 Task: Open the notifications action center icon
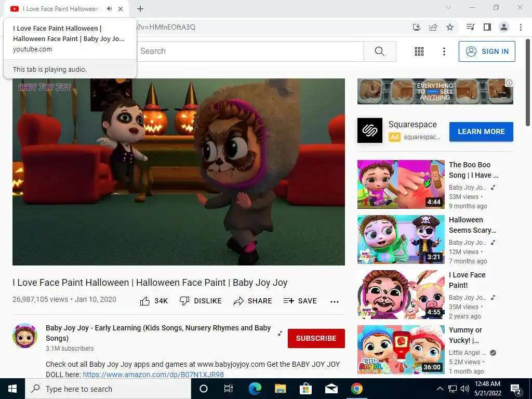pos(516,390)
